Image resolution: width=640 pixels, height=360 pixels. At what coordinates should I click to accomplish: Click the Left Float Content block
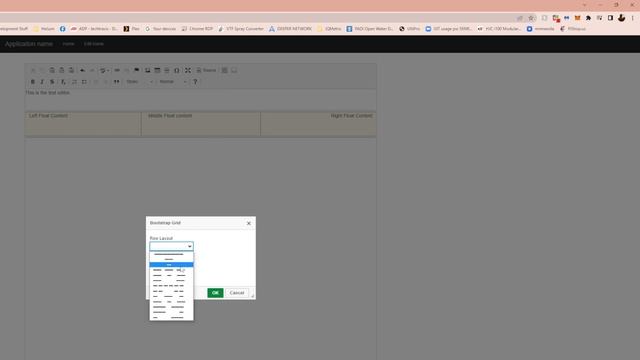pos(83,124)
